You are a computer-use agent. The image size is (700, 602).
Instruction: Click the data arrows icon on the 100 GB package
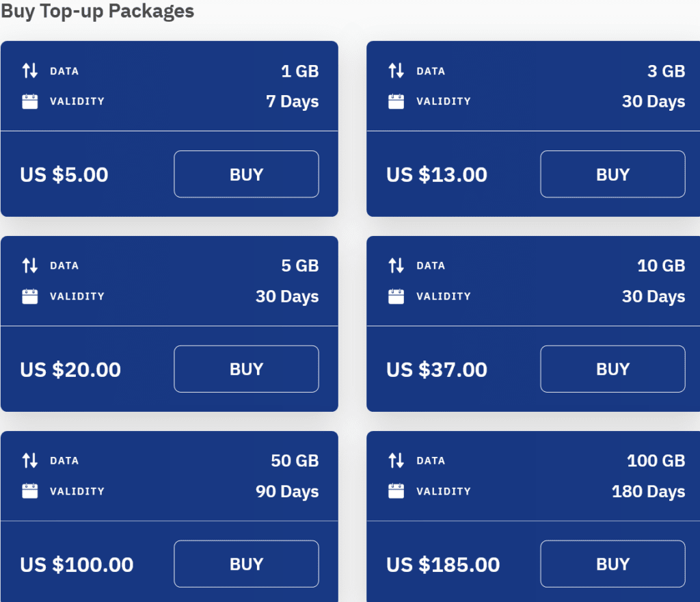click(396, 460)
